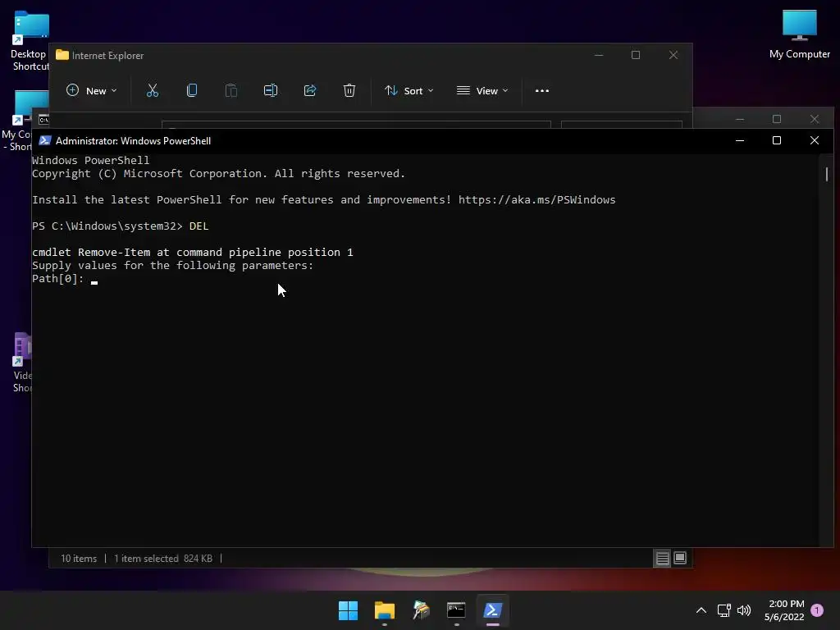
Task: Close the Internet Explorer folder window
Action: [x=673, y=55]
